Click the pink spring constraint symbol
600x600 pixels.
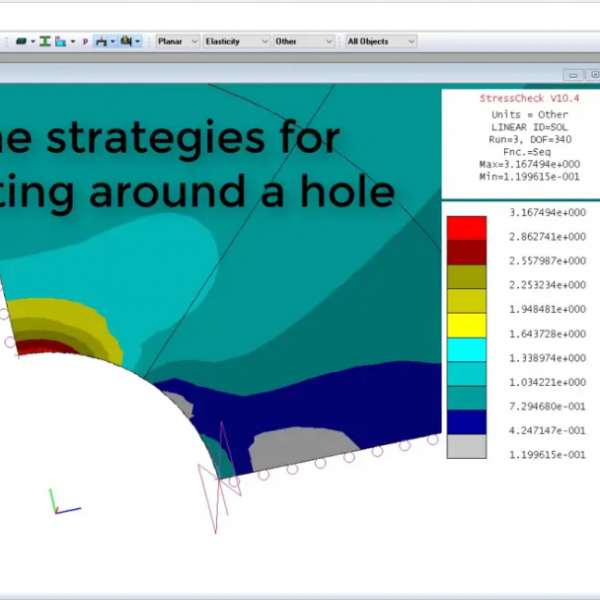220,478
